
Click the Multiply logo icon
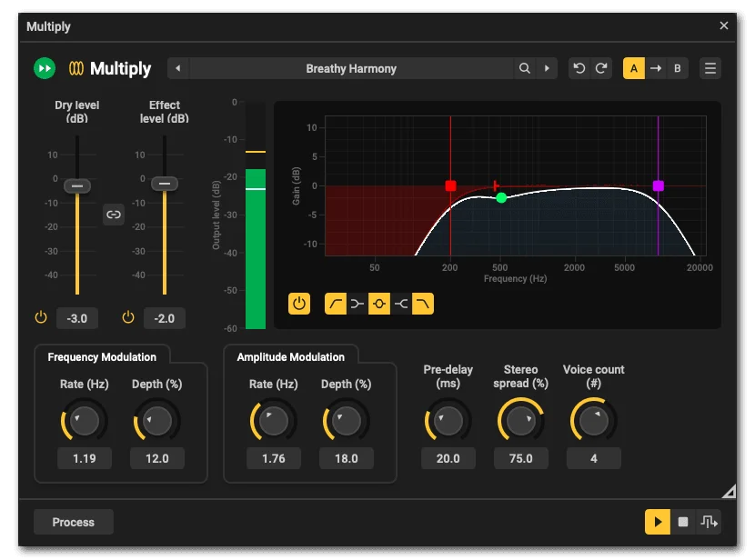(76, 68)
